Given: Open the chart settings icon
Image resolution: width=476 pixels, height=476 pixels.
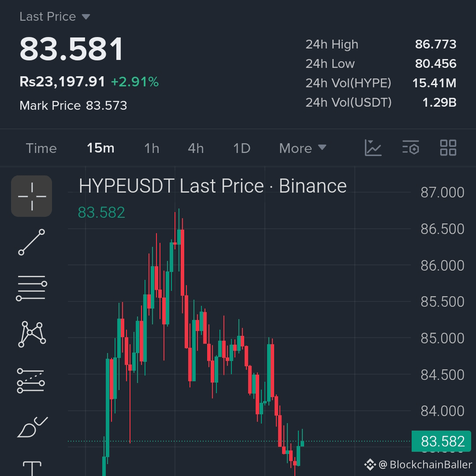Looking at the screenshot, I should pos(411,148).
